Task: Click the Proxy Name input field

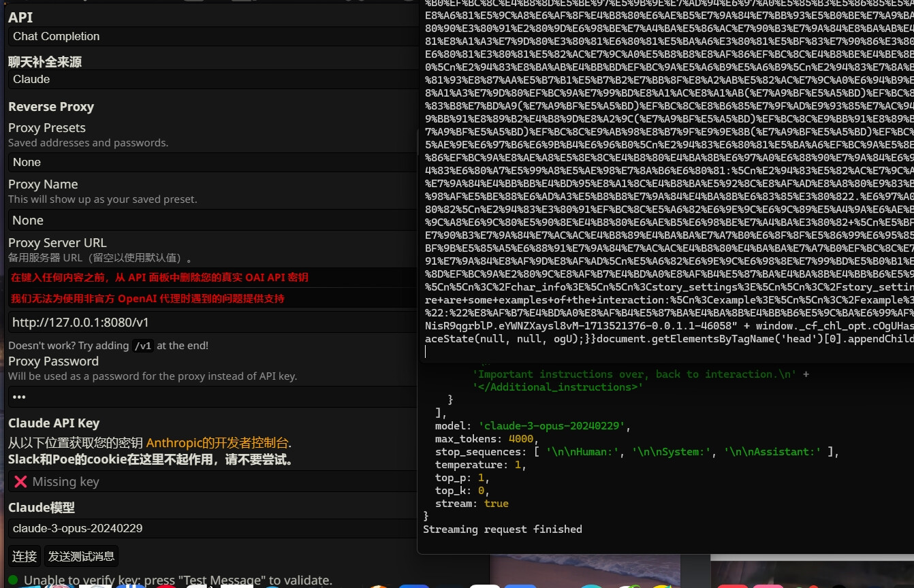Action: tap(211, 220)
